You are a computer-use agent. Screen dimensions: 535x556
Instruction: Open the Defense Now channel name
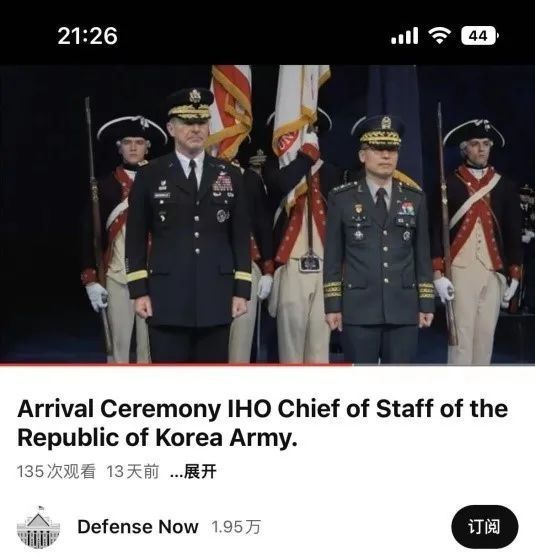pyautogui.click(x=138, y=527)
